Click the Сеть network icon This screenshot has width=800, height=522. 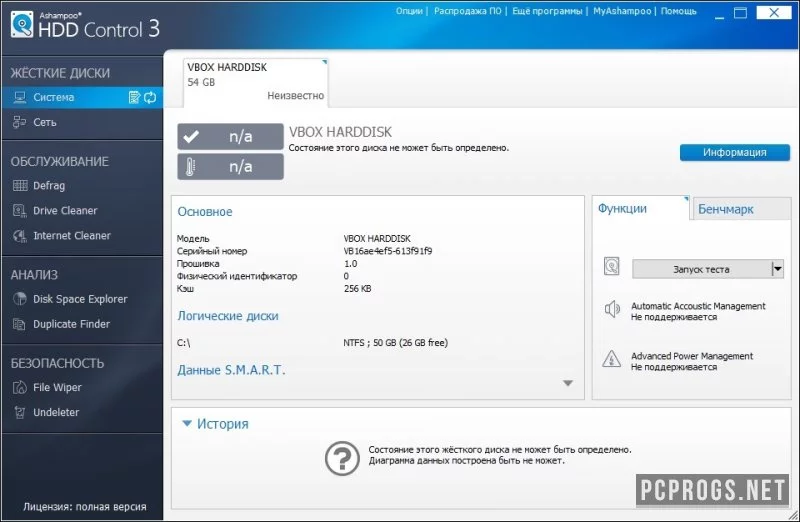19,122
